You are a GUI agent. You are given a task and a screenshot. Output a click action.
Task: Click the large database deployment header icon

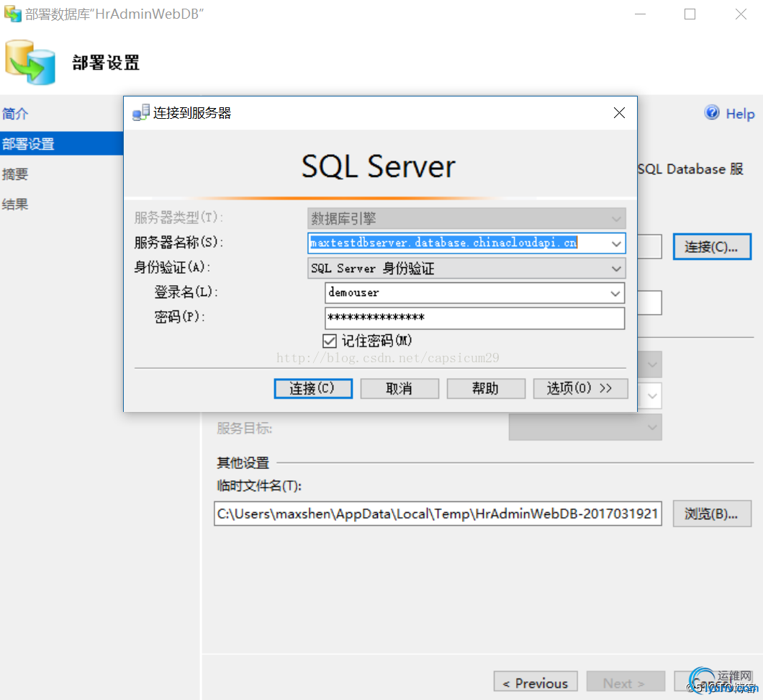coord(30,63)
